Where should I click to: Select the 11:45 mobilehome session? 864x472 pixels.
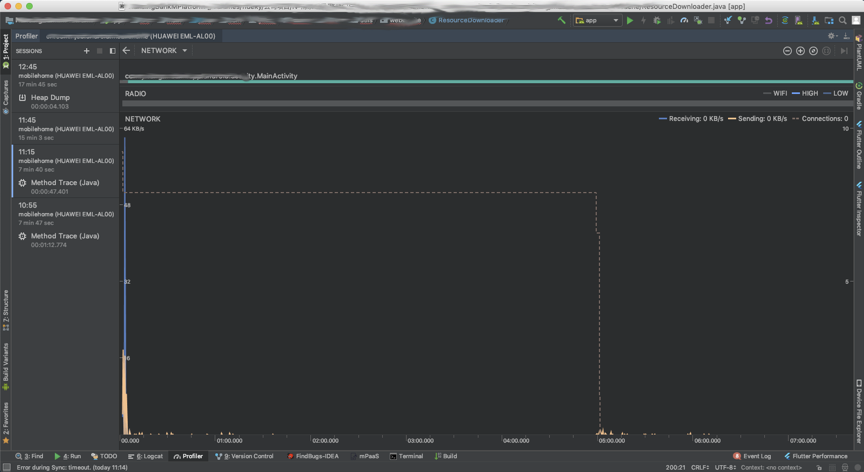click(x=66, y=128)
